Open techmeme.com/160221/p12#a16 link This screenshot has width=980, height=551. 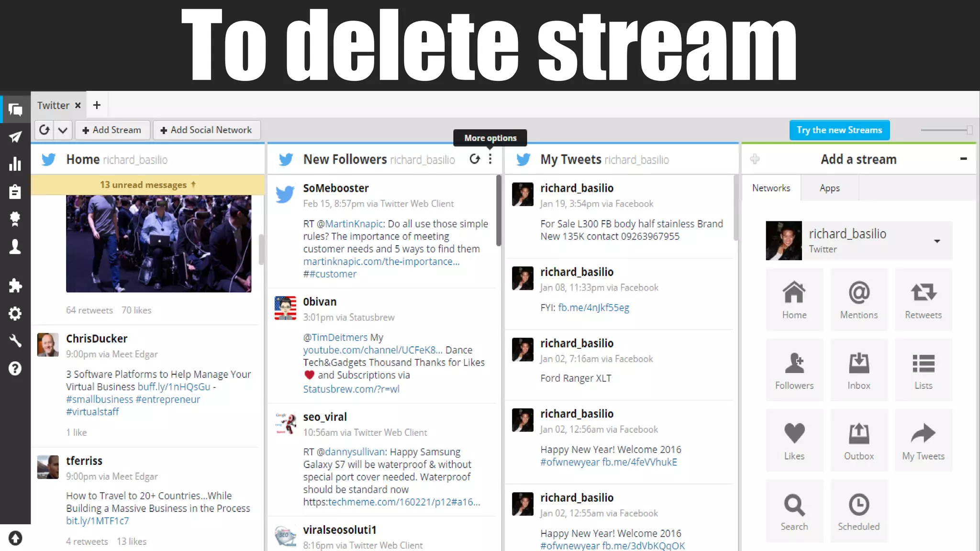pyautogui.click(x=404, y=502)
